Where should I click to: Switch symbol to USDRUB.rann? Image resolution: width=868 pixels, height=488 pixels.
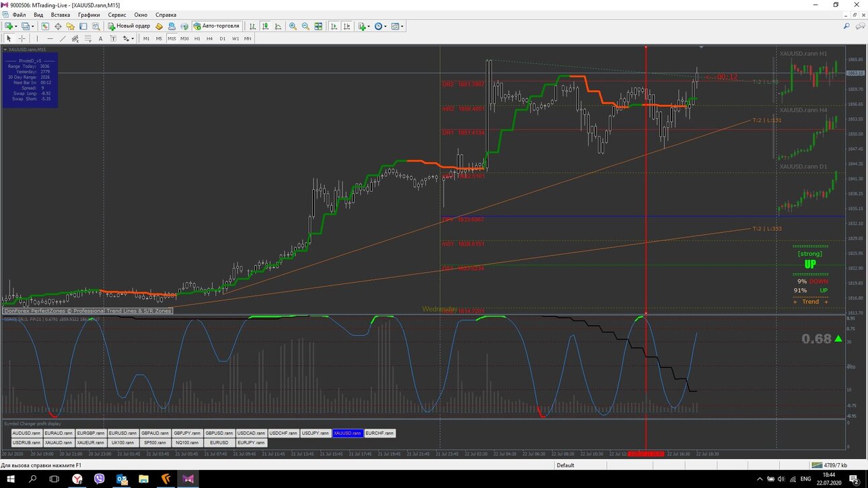pos(26,443)
